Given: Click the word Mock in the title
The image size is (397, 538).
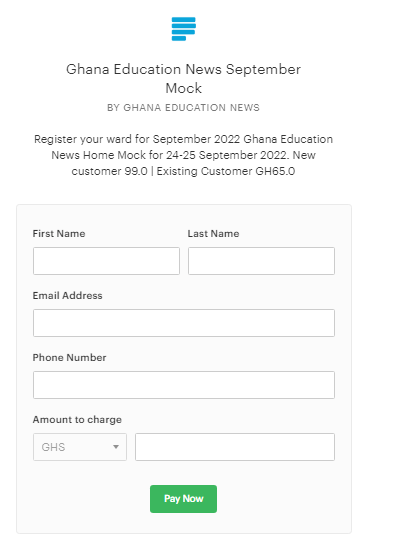Looking at the screenshot, I should coord(184,88).
